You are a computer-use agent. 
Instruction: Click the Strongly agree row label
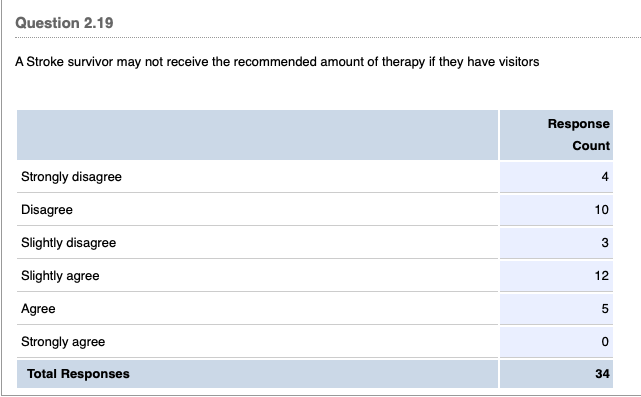click(x=63, y=342)
